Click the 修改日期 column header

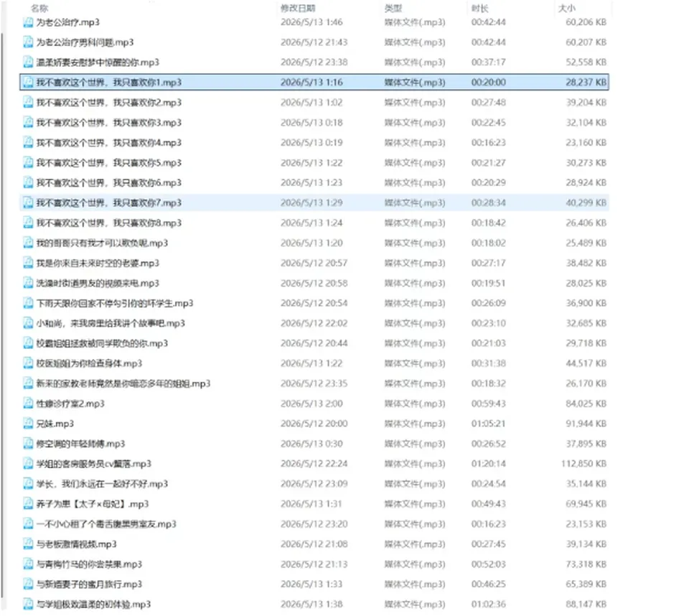pyautogui.click(x=298, y=8)
